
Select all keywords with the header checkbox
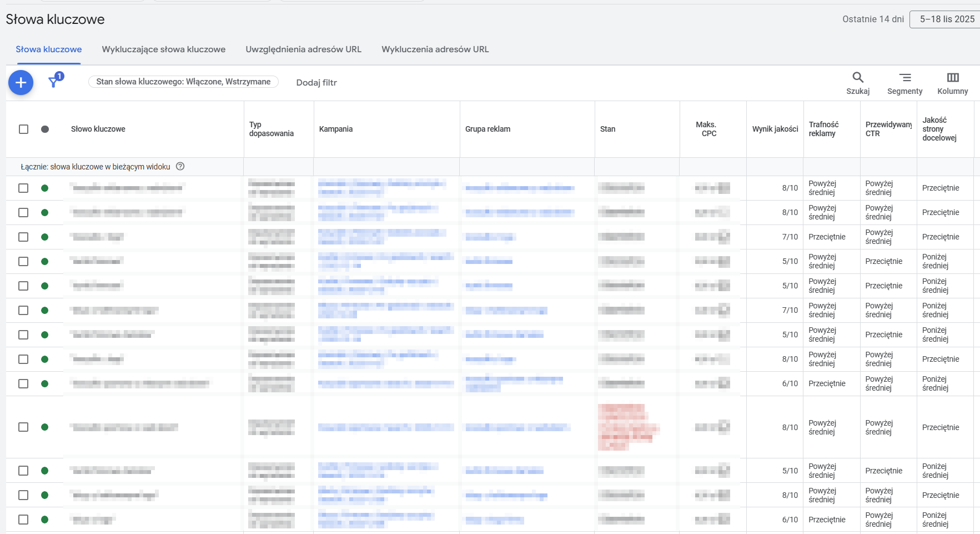click(23, 129)
